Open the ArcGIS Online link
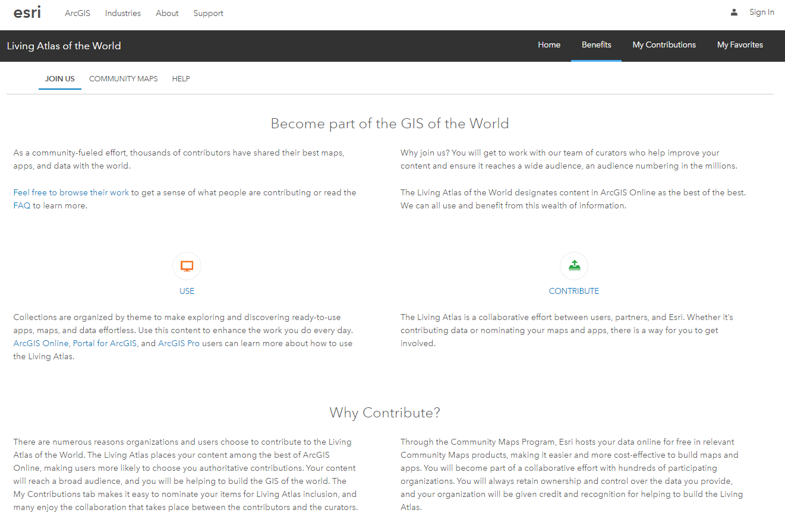 point(41,343)
